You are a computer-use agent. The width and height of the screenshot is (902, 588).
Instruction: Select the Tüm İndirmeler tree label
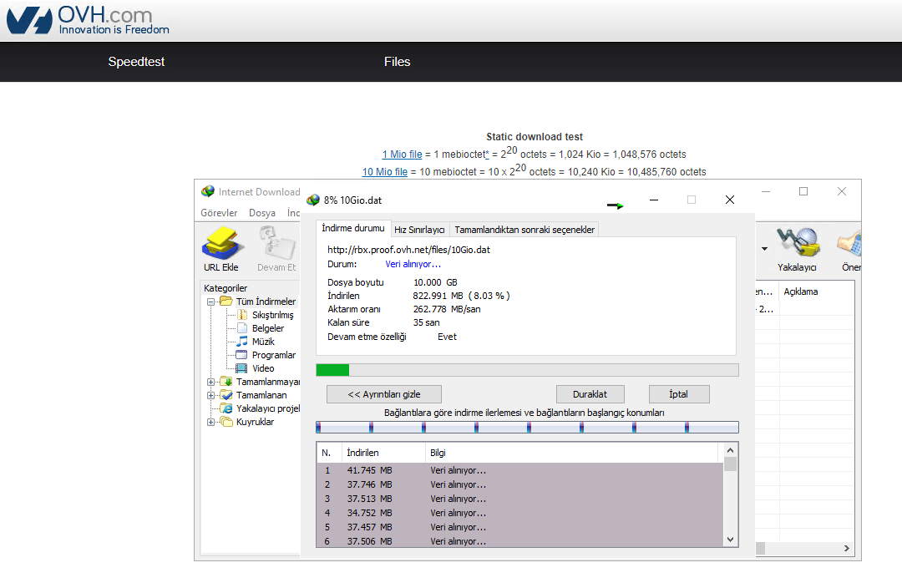coord(266,302)
